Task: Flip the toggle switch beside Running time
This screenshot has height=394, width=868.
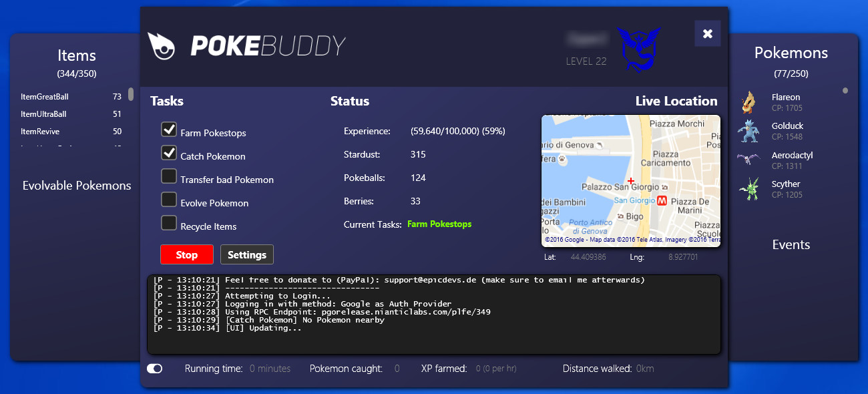Action: (x=155, y=369)
